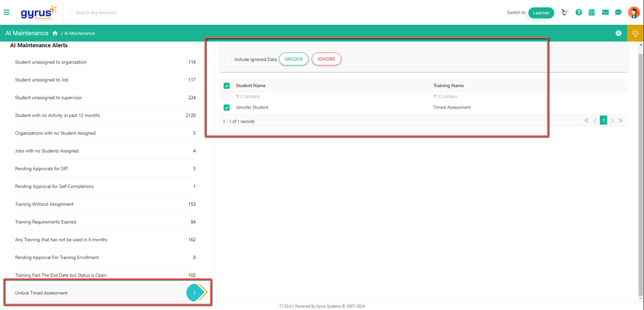Click the wizard assistant icon

click(565, 12)
